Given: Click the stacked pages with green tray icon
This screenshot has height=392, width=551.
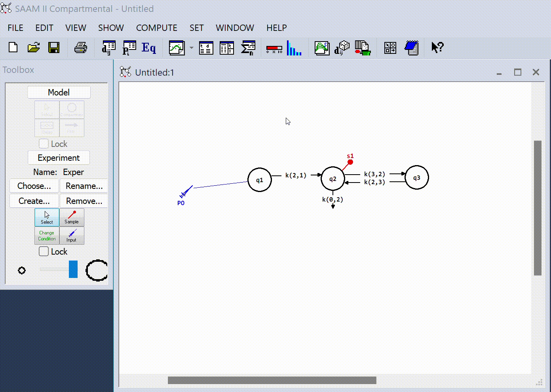Looking at the screenshot, I should click(363, 48).
